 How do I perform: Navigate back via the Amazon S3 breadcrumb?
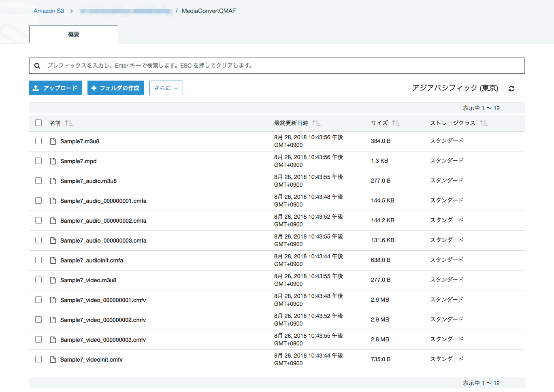click(x=49, y=11)
